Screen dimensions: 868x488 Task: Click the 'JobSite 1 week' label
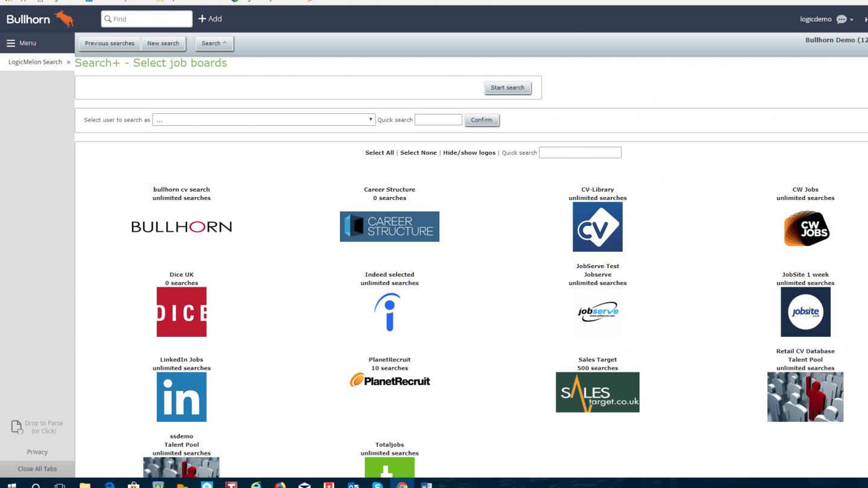(805, 275)
